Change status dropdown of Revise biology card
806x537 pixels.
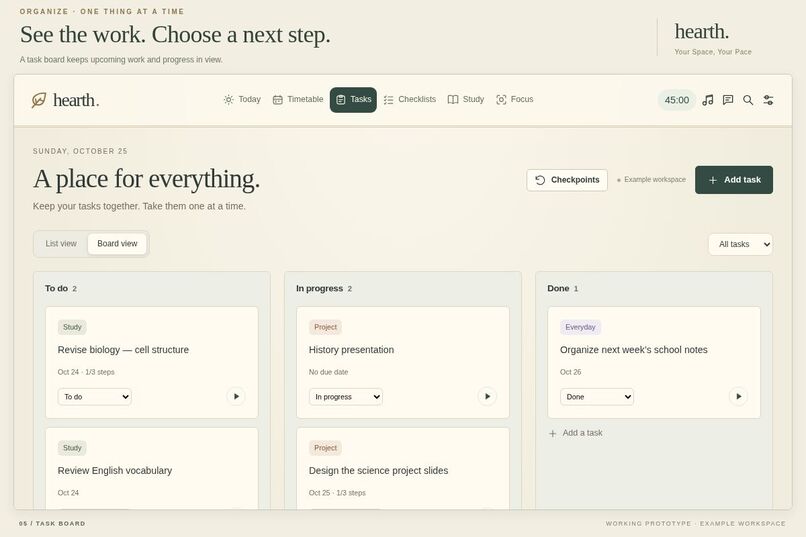point(95,396)
